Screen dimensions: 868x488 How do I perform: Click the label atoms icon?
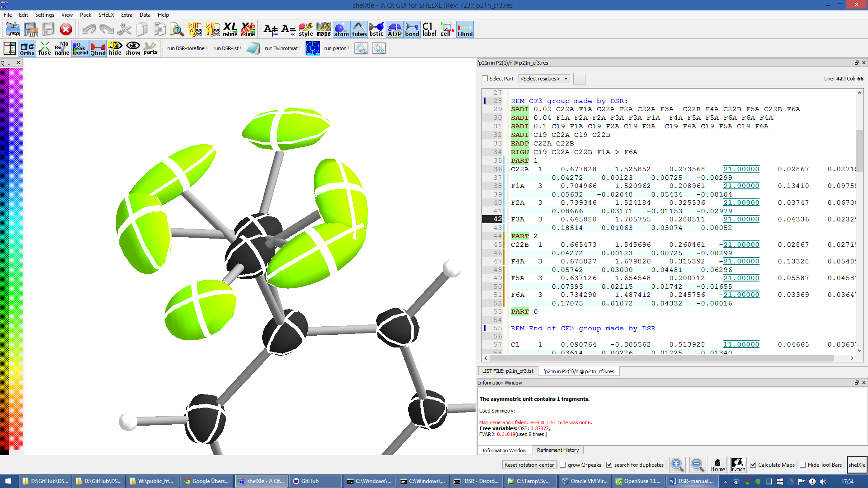click(429, 30)
